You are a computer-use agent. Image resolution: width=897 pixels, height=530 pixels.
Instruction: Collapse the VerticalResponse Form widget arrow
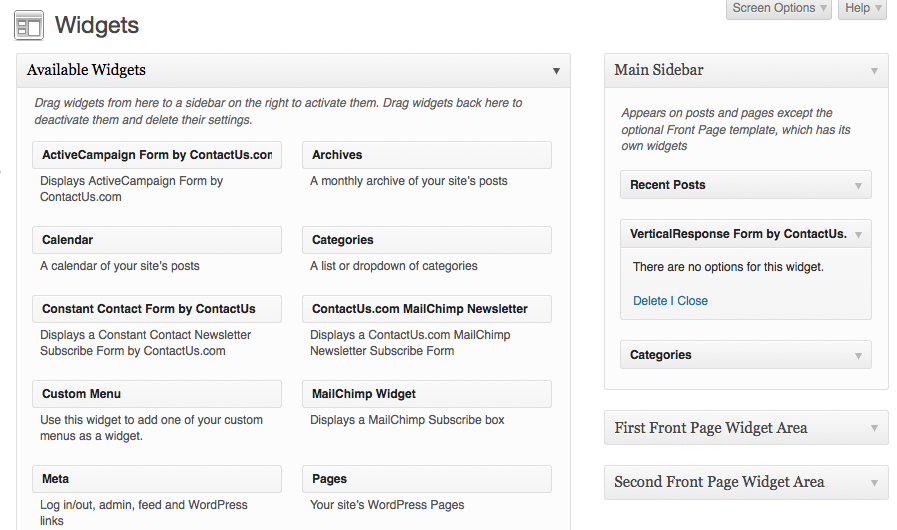[x=858, y=235]
